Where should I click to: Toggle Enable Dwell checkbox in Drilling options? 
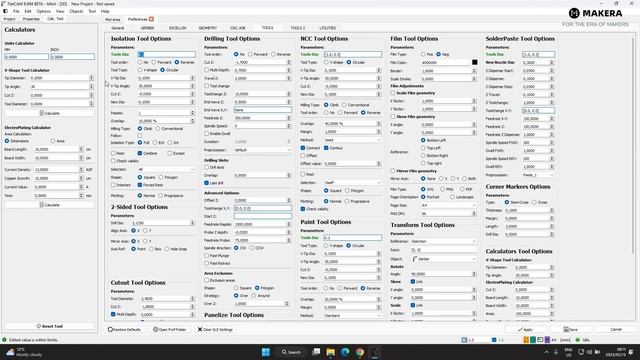click(207, 133)
